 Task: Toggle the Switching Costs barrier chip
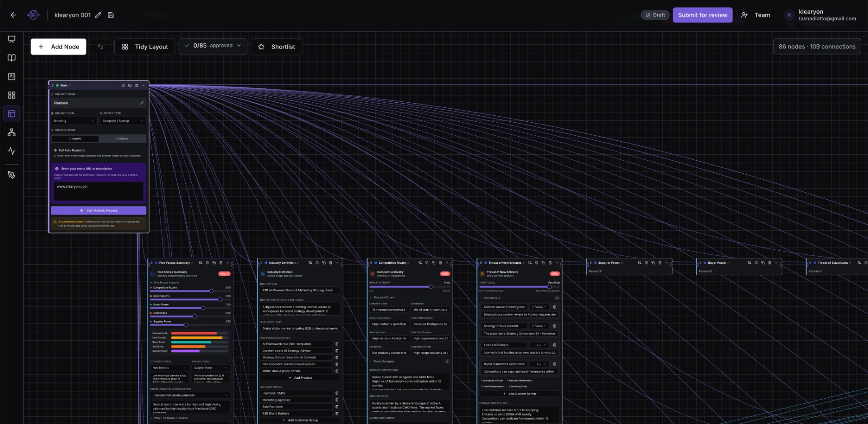click(x=518, y=386)
